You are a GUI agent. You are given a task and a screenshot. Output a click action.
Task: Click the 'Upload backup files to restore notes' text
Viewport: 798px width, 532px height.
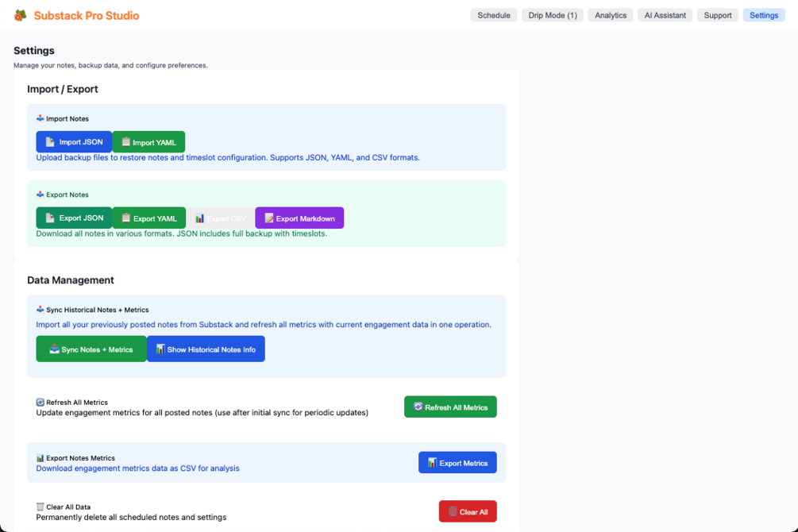click(x=228, y=158)
